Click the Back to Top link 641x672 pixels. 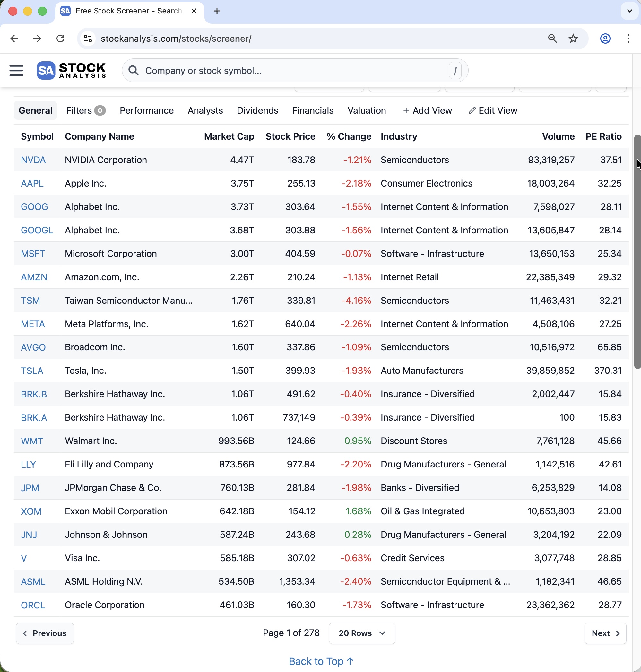click(320, 661)
